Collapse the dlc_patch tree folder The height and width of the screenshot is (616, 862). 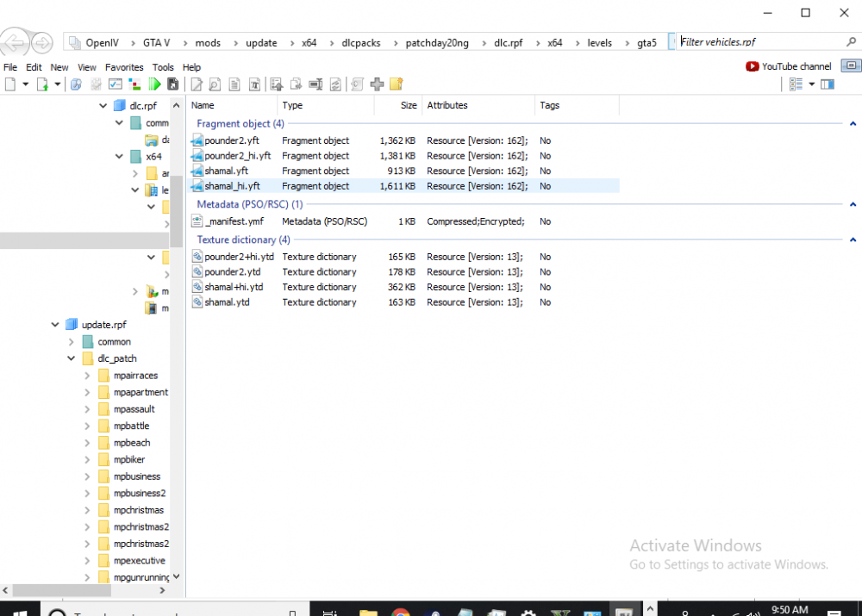pos(72,358)
